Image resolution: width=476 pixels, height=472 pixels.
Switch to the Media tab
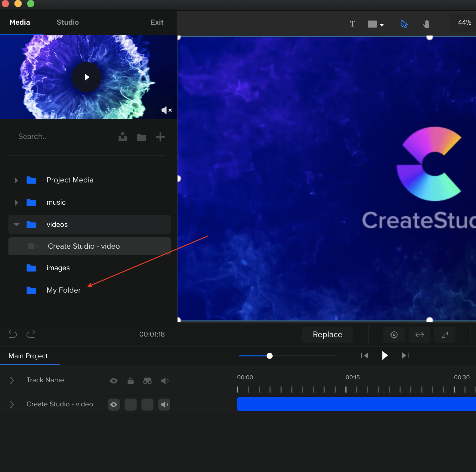tap(20, 22)
